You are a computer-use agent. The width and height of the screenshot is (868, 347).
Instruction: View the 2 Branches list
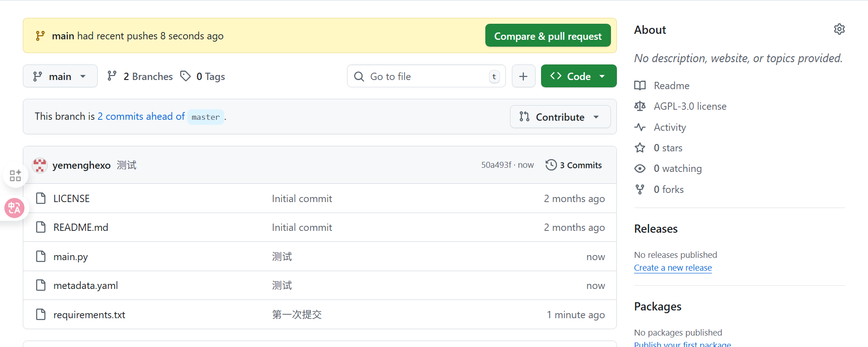tap(140, 76)
